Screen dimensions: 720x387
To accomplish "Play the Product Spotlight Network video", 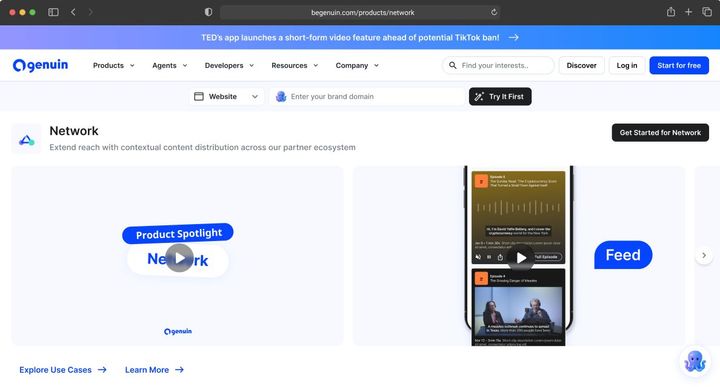I will pyautogui.click(x=179, y=258).
